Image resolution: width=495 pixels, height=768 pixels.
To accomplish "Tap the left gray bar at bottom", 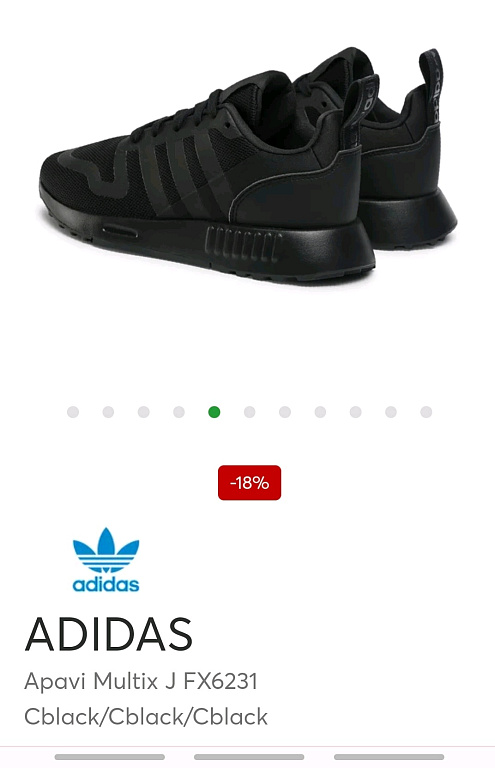I will click(110, 757).
